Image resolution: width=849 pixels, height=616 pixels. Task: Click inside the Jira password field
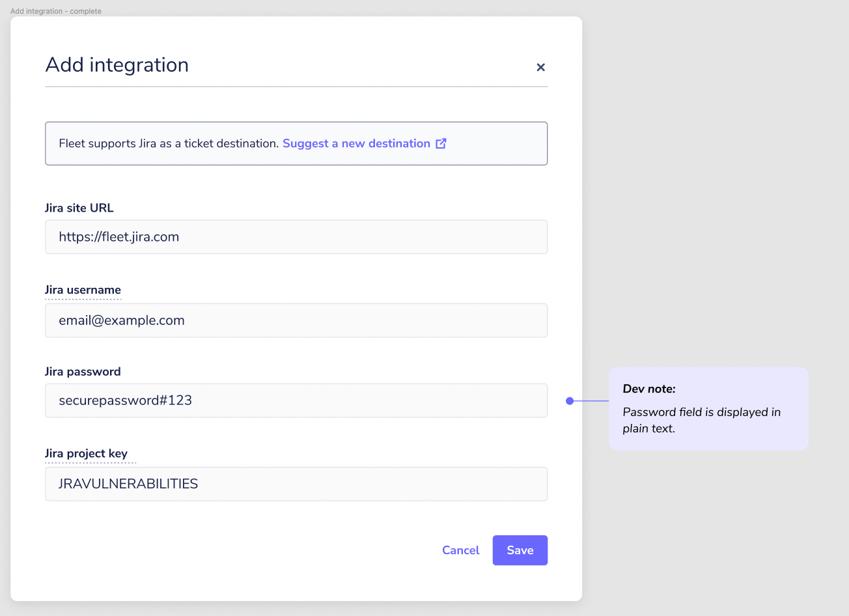coord(296,400)
